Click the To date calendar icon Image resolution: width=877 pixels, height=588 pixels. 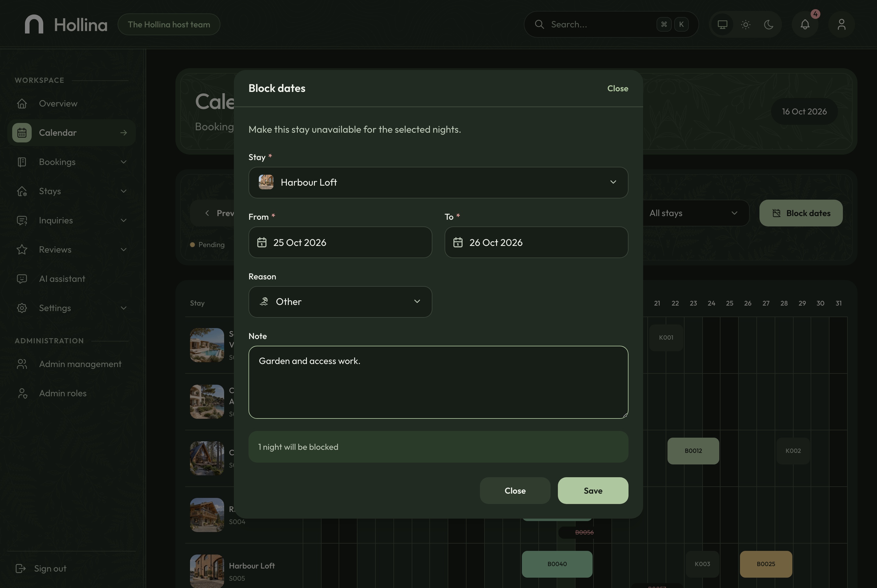pyautogui.click(x=458, y=242)
